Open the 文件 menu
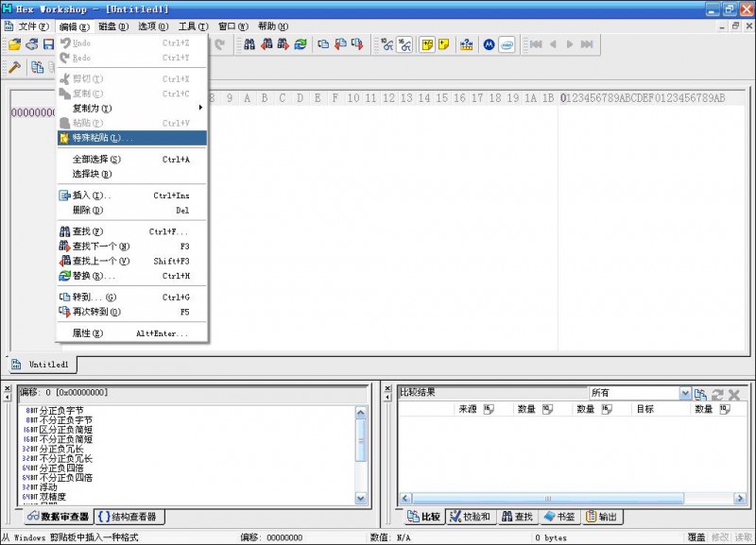 pos(33,26)
